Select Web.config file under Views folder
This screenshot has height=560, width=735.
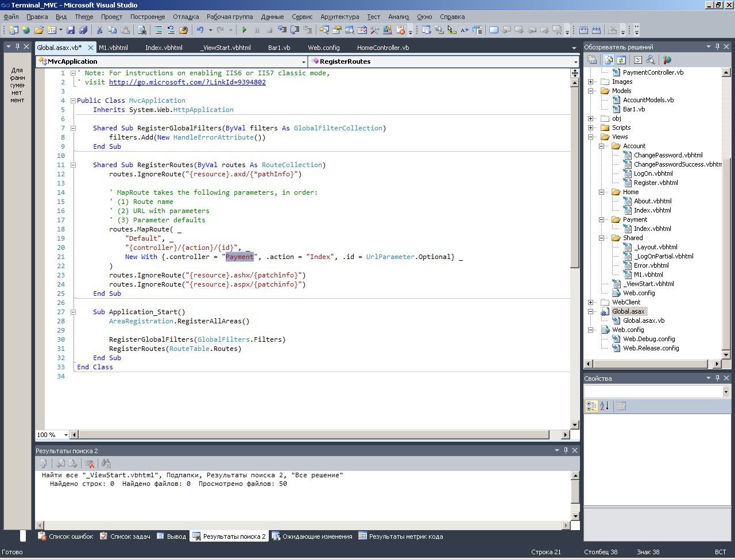click(x=639, y=293)
